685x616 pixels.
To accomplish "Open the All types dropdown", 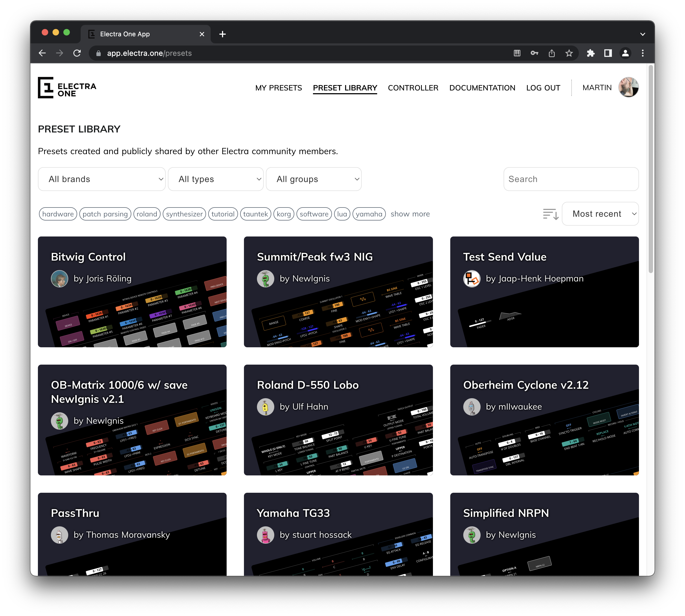I will coord(216,179).
